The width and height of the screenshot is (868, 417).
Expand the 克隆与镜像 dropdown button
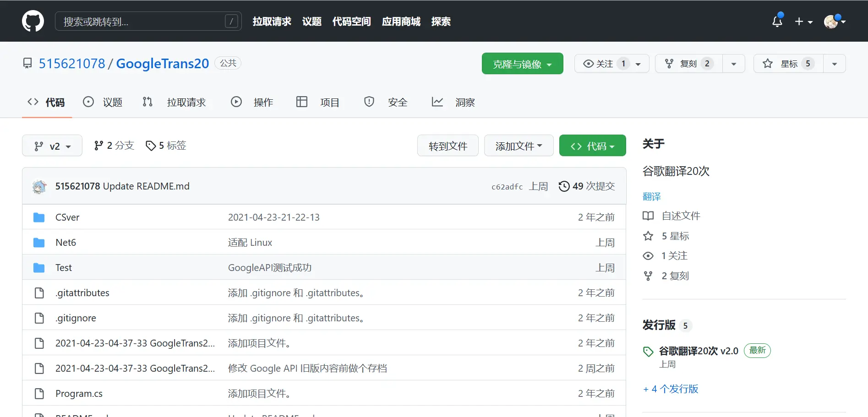523,64
